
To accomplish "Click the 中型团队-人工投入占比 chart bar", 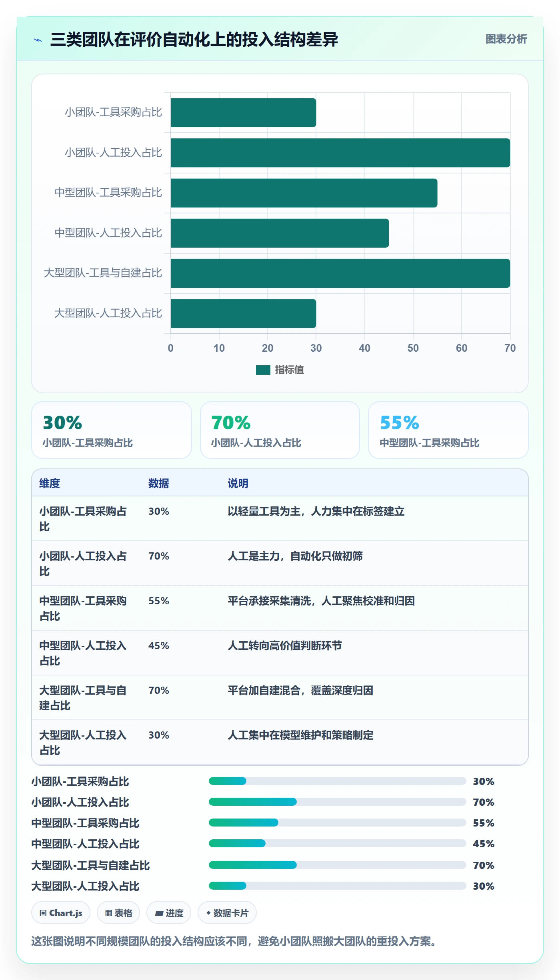I will pyautogui.click(x=280, y=233).
